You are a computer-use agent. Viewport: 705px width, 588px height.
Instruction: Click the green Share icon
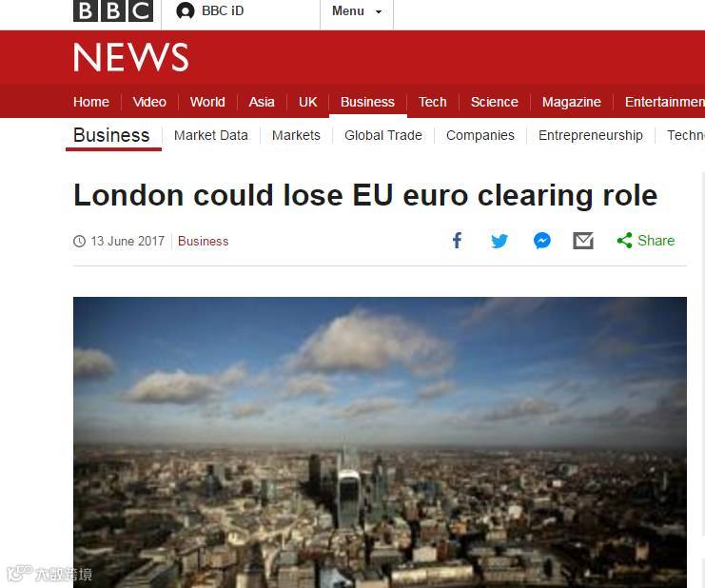coord(624,241)
